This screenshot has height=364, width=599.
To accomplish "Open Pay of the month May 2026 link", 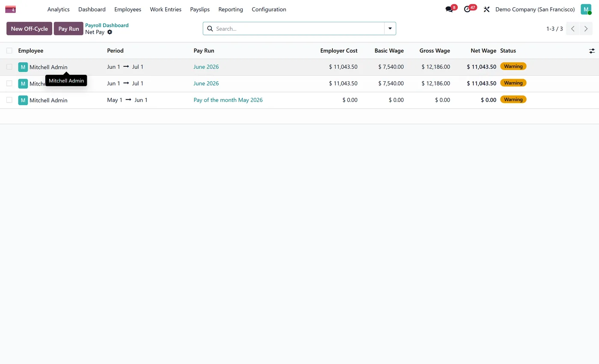I will (228, 100).
